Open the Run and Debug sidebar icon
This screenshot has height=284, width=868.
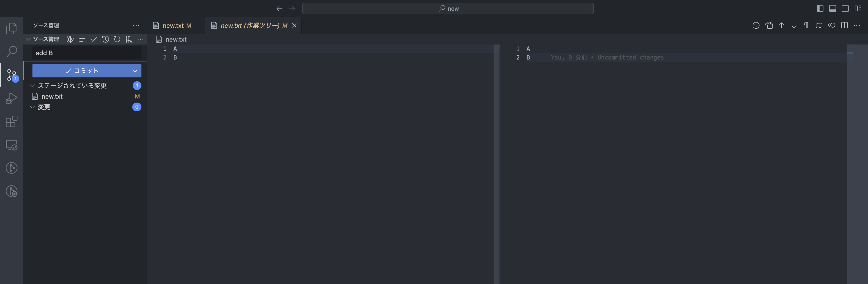point(11,98)
